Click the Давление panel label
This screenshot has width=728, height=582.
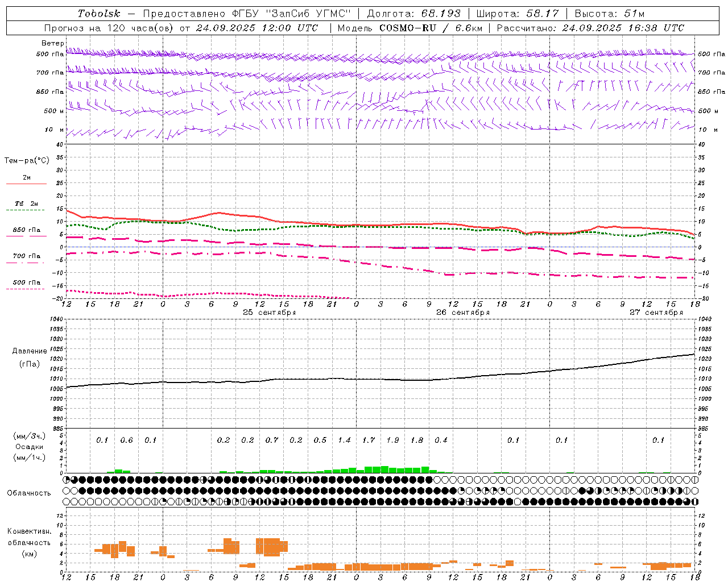point(29,351)
